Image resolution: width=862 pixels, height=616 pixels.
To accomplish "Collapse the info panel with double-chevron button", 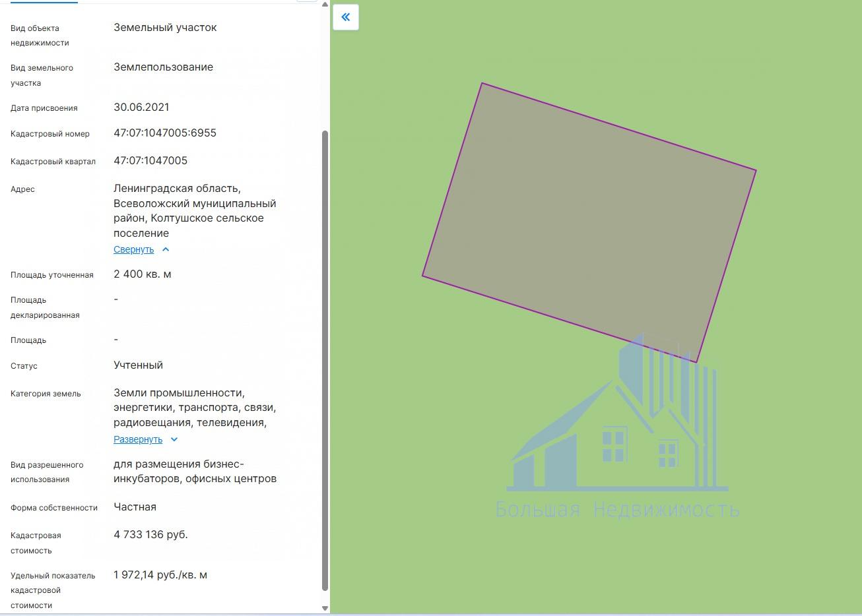I will (x=345, y=17).
